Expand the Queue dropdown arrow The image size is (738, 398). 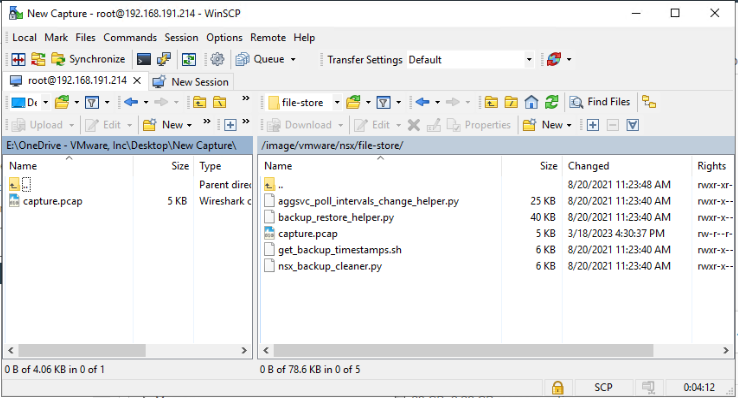tap(293, 59)
